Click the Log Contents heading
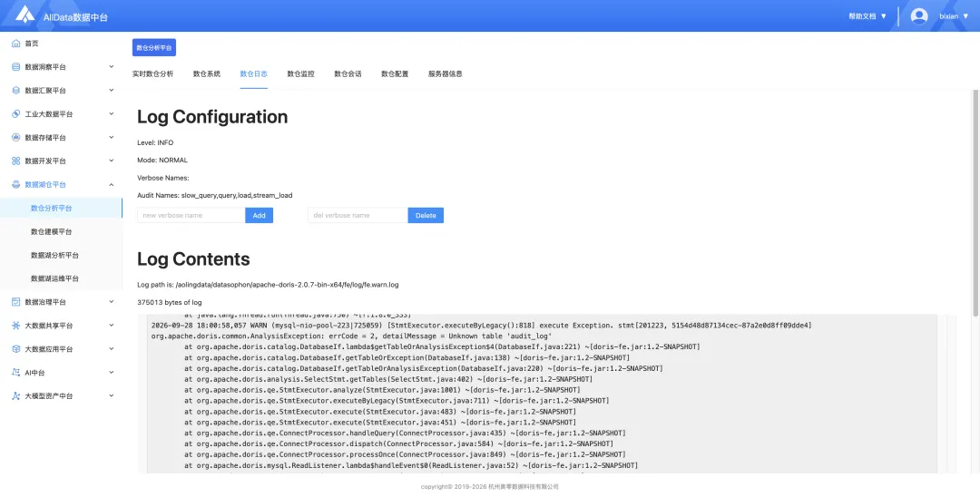The image size is (980, 497). coord(194,259)
